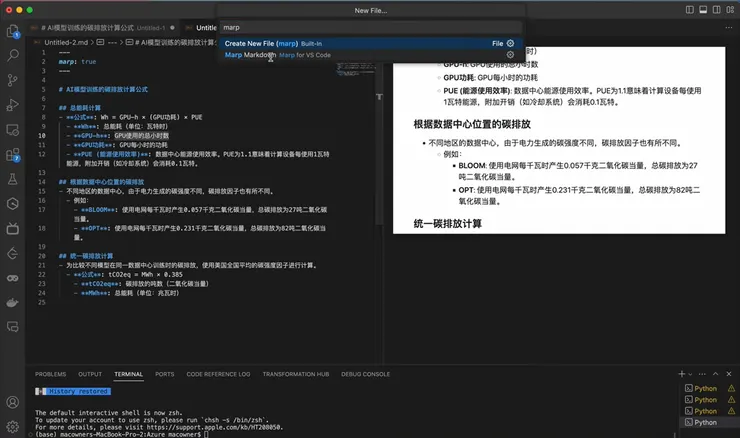Click gear icon on Create New File row
The image size is (740, 438).
tap(510, 43)
